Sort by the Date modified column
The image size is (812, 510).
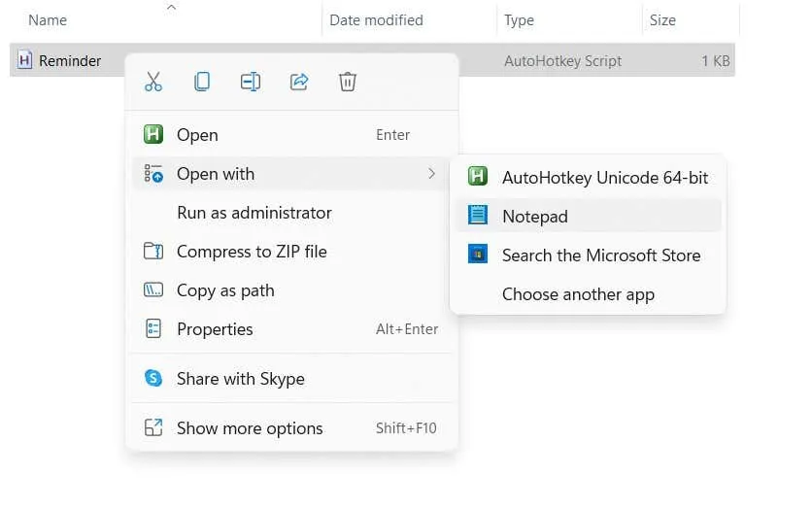(x=376, y=19)
